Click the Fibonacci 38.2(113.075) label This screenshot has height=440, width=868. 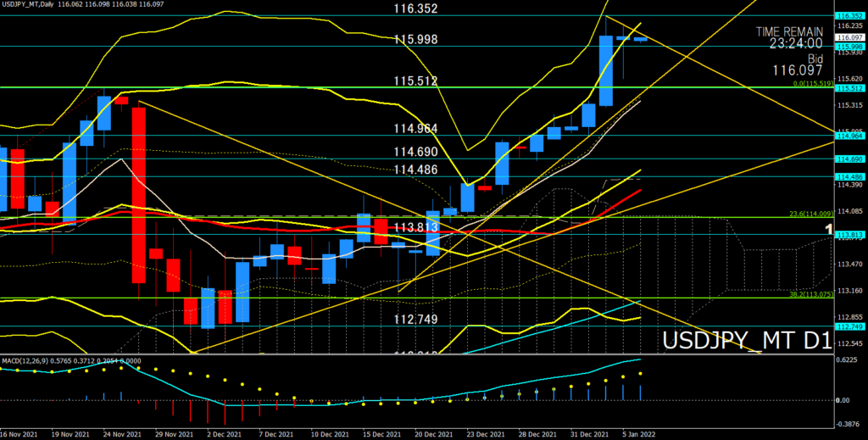811,295
